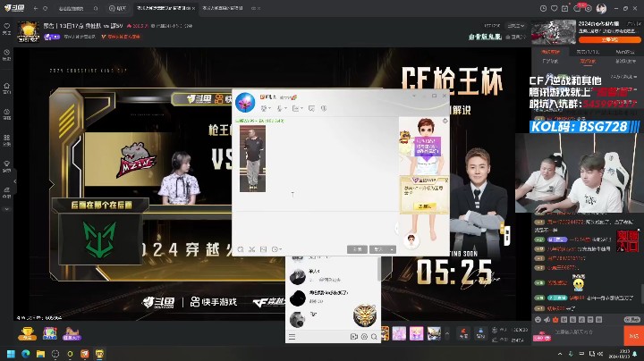Screen dimensions: 644x361
Task: Open File Explorer from the taskbar
Action: [40, 354]
